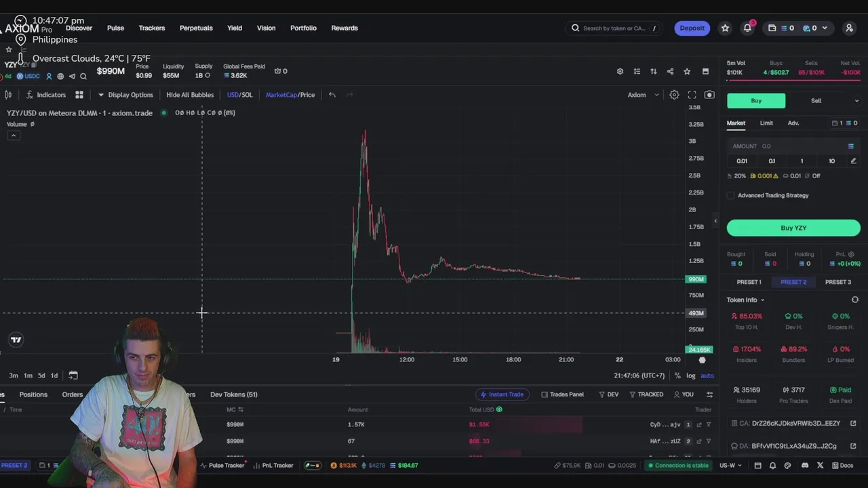
Task: Select PRESET 3 in the trade panel
Action: [x=837, y=282]
